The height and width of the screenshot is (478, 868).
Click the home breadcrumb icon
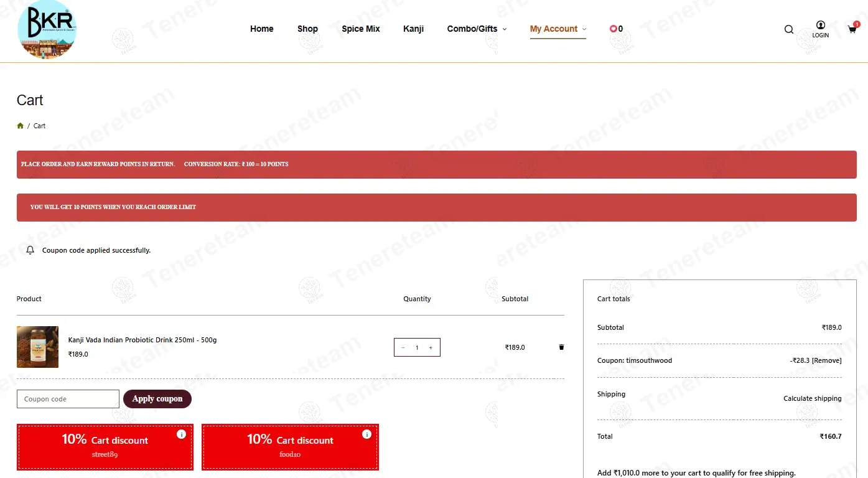21,126
